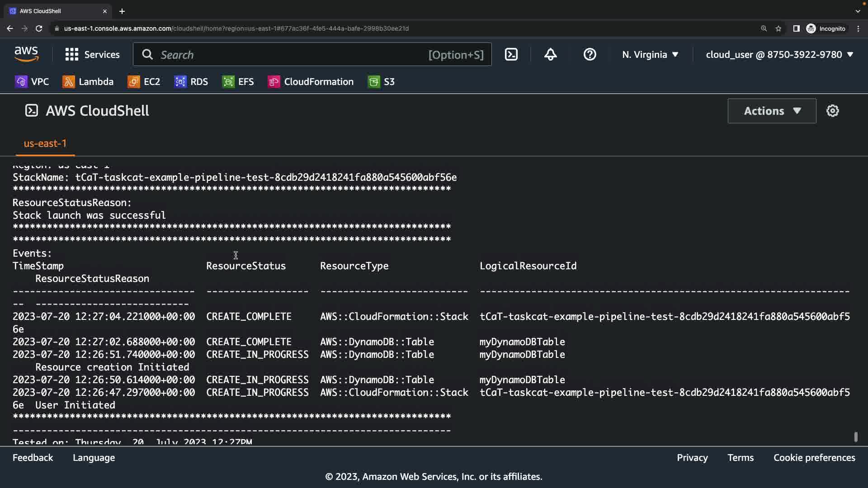Open the Lambda shortcut in favorites bar
The height and width of the screenshot is (488, 868).
click(88, 82)
